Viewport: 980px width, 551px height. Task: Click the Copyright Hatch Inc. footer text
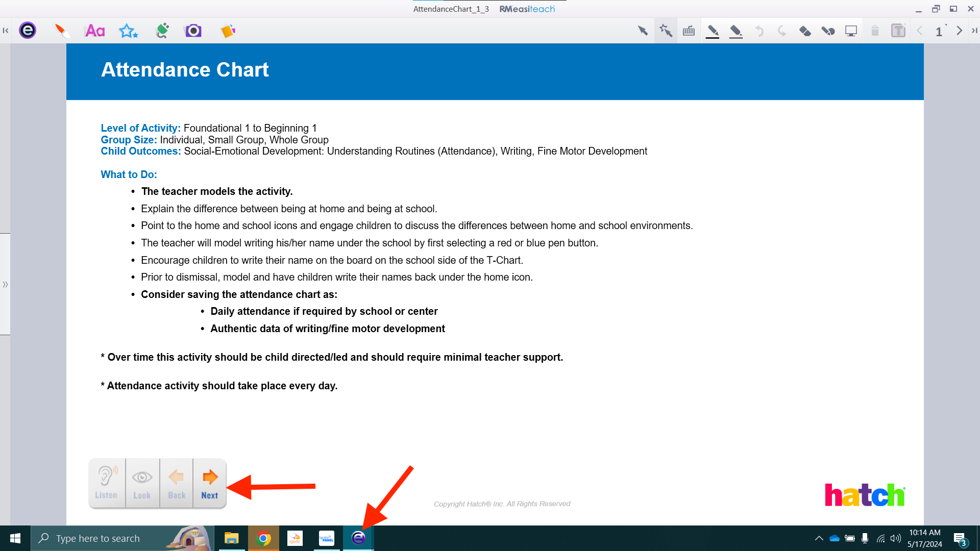[x=502, y=504]
